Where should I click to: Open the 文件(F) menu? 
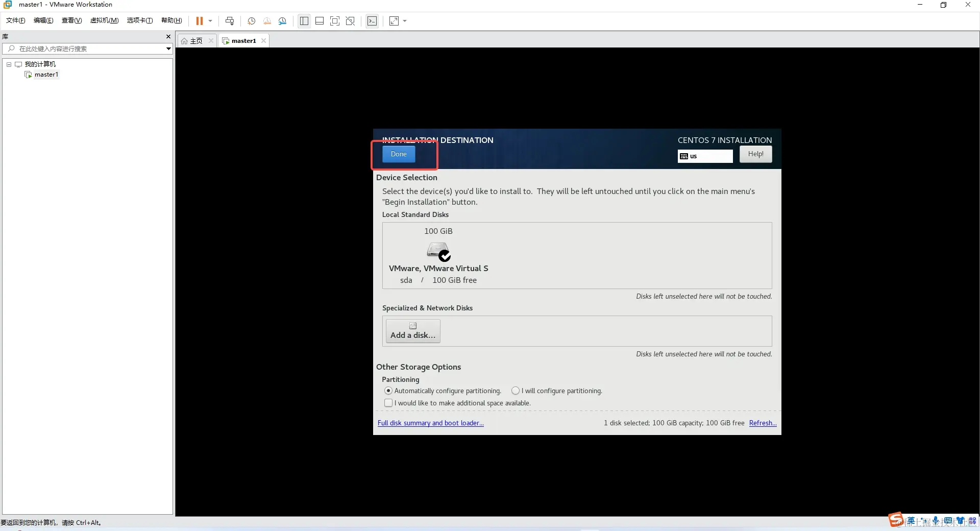click(15, 20)
